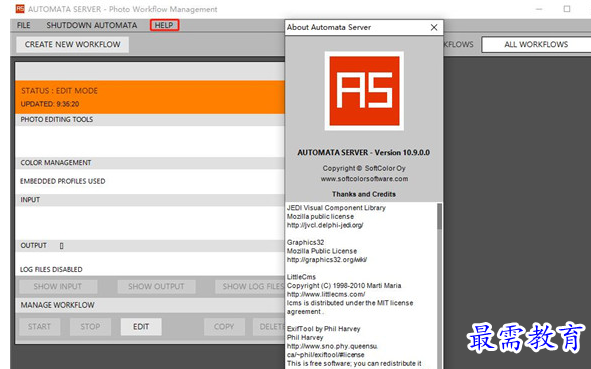Click JEDI Visual Component Library entry
This screenshot has width=591, height=369.
click(336, 208)
